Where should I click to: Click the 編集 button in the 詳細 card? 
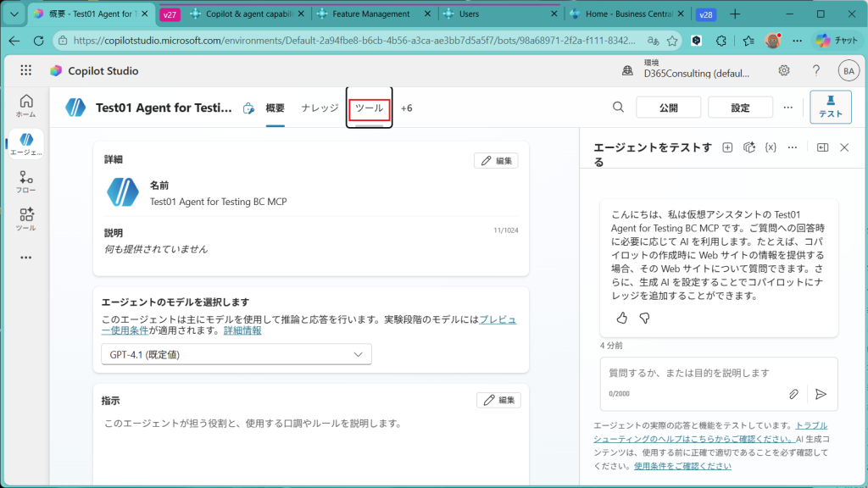pyautogui.click(x=496, y=161)
